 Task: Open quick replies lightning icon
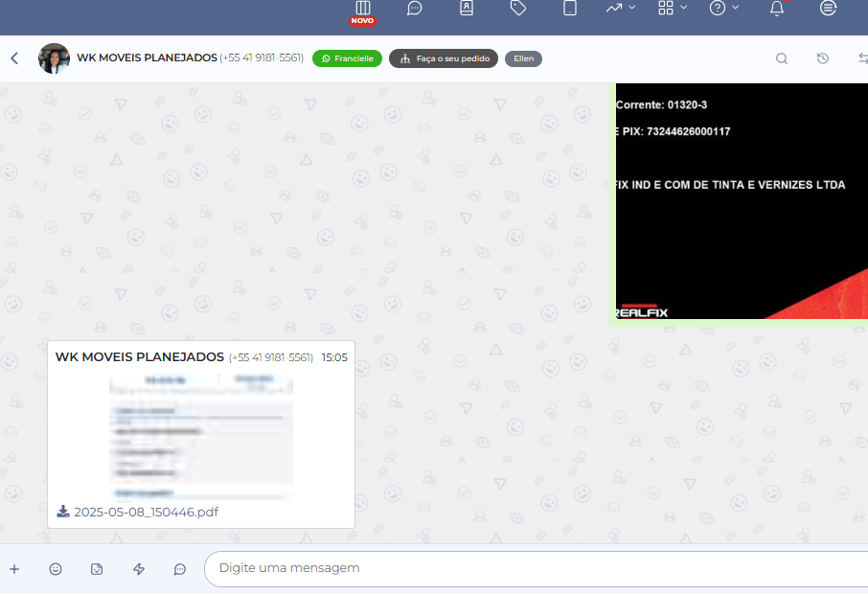tap(139, 569)
